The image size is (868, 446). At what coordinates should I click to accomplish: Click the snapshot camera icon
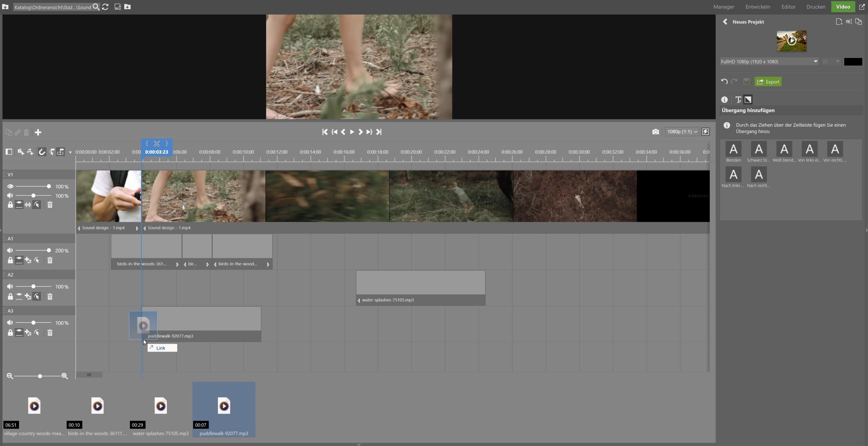[655, 132]
